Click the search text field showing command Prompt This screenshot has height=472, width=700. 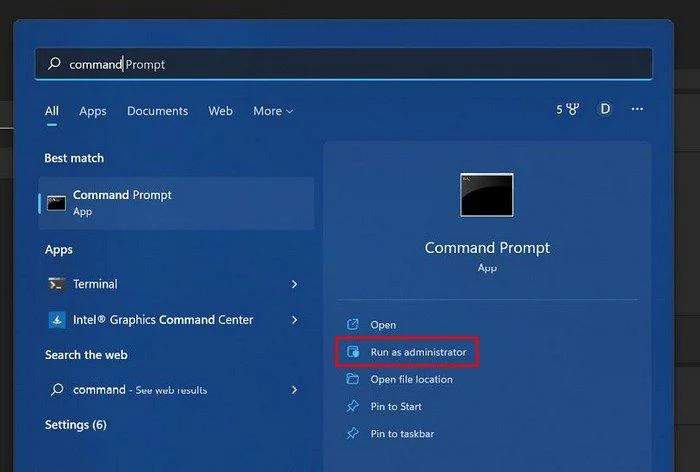click(344, 64)
